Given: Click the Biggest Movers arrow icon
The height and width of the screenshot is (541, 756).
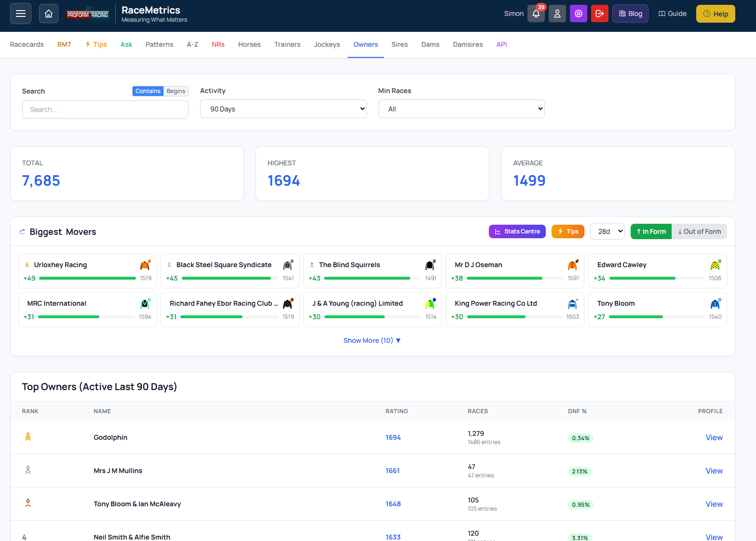Looking at the screenshot, I should (x=22, y=232).
